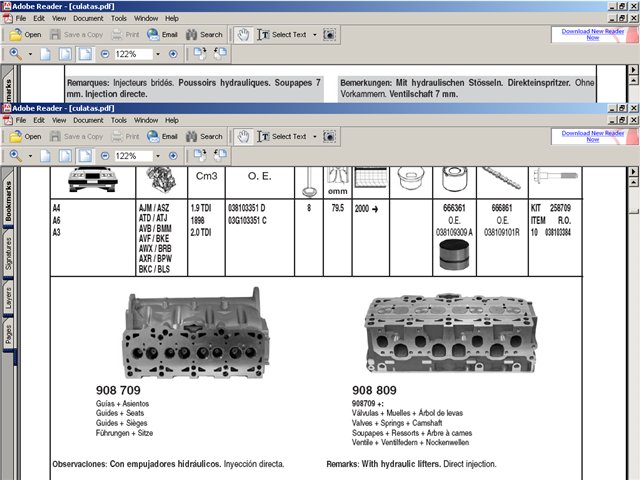Rotate clockwise icon in front window
640x480 pixels.
click(x=200, y=155)
